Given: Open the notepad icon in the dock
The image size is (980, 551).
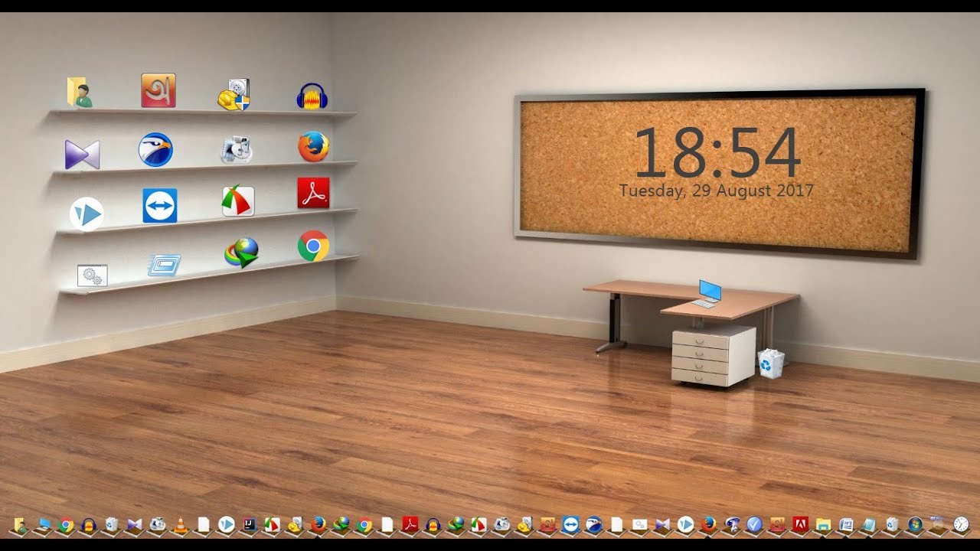Looking at the screenshot, I should coord(869,525).
